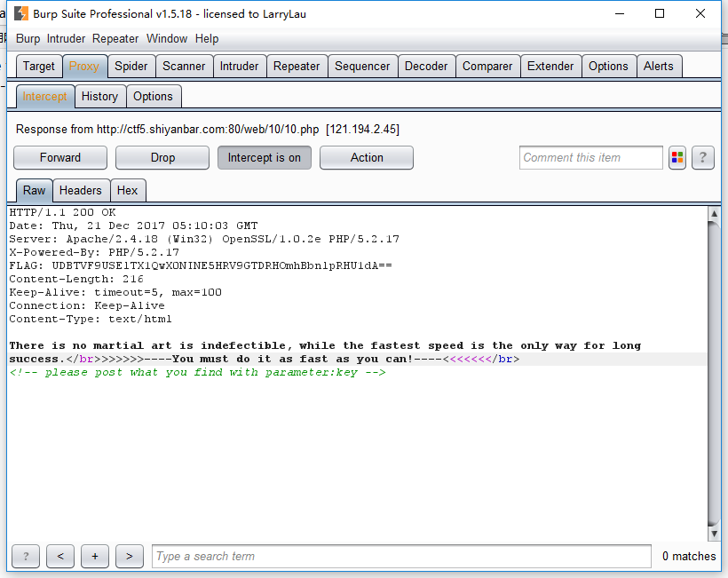Open the Intruder menu in menu bar
This screenshot has height=578, width=728.
[x=66, y=39]
